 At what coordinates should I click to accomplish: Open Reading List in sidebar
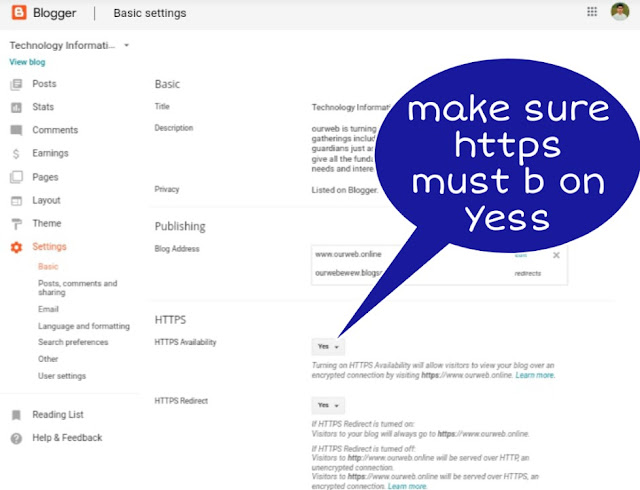[58, 414]
